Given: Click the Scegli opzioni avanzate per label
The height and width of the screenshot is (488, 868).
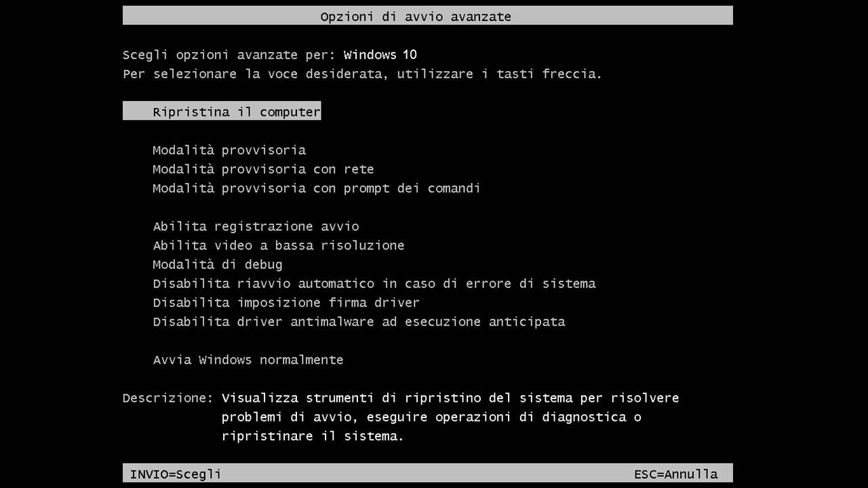Looking at the screenshot, I should [x=229, y=55].
